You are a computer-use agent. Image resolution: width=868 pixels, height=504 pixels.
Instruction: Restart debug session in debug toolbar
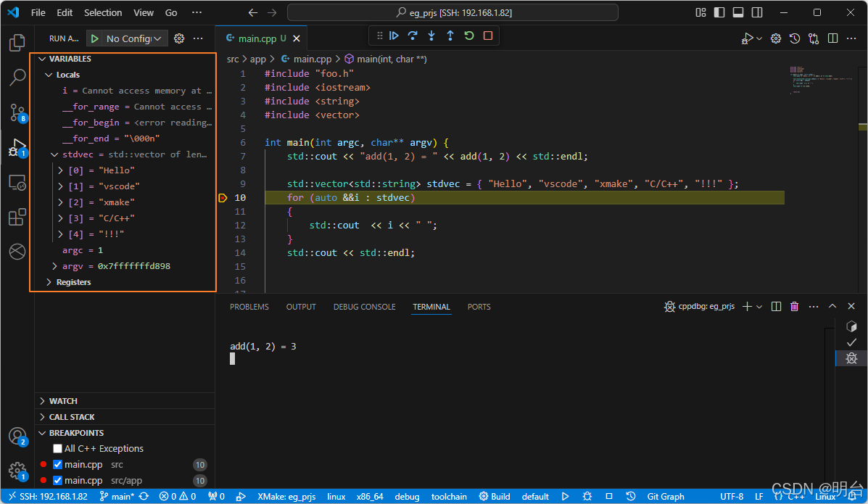point(469,36)
